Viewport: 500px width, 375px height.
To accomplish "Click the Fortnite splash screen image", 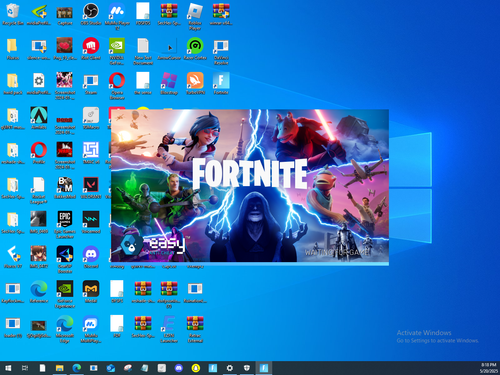I will pyautogui.click(x=250, y=186).
